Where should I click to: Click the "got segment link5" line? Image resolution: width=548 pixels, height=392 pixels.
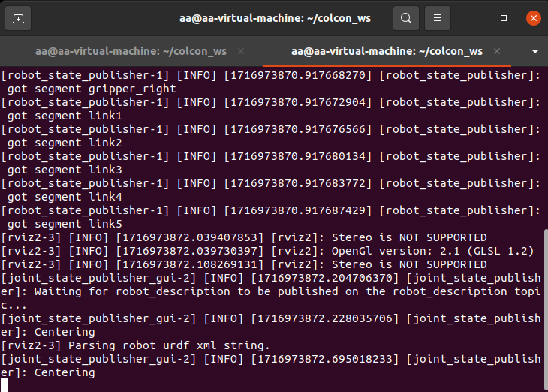point(65,224)
